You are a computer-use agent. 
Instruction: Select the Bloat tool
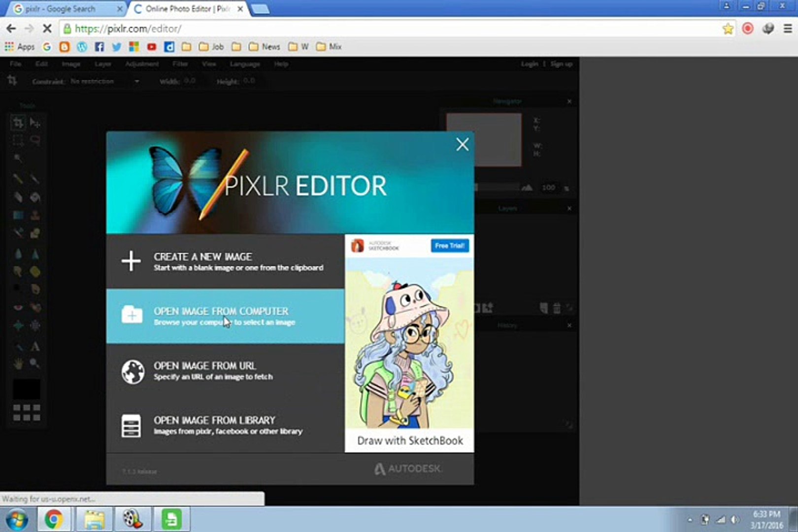click(x=18, y=325)
